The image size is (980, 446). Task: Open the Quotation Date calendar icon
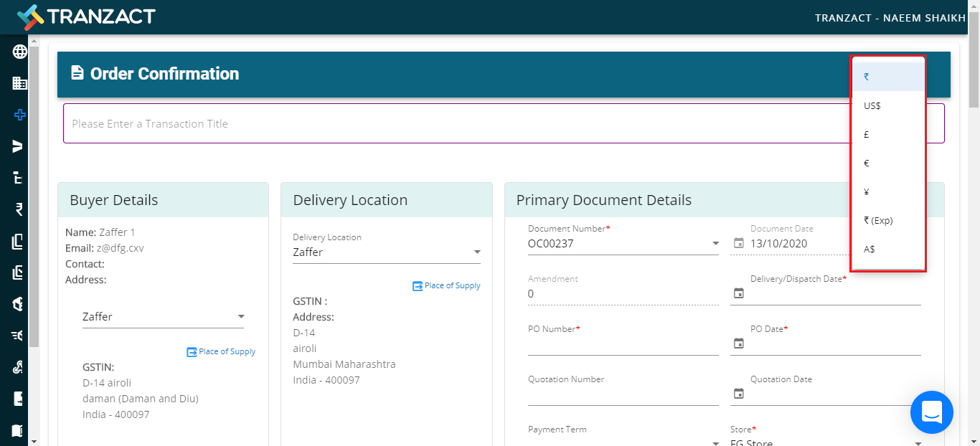[738, 394]
